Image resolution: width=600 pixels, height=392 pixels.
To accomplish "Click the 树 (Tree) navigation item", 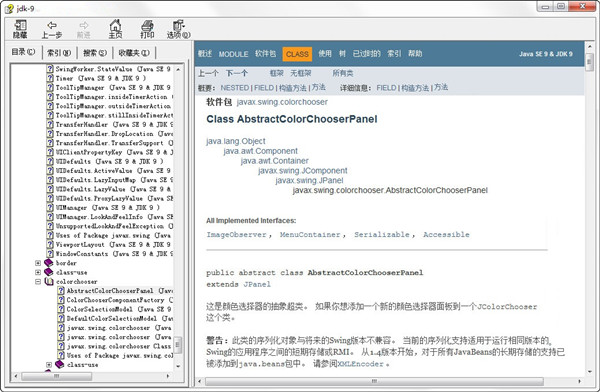I will tap(342, 54).
